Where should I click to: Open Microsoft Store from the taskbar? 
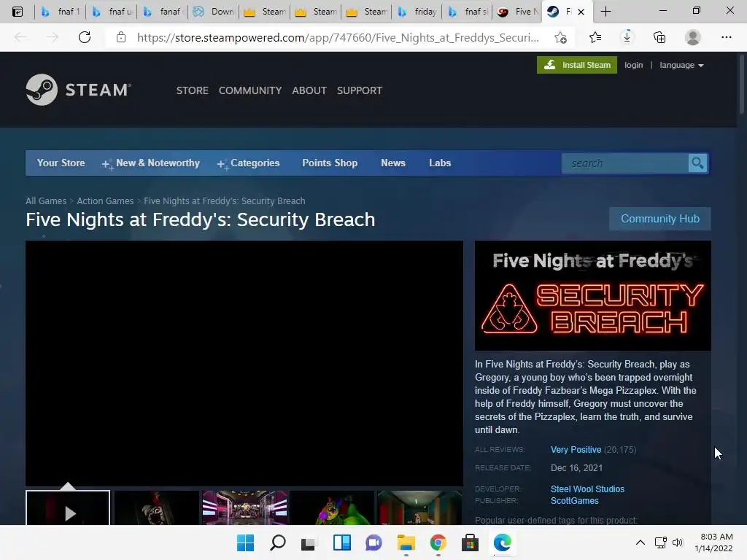(x=470, y=542)
